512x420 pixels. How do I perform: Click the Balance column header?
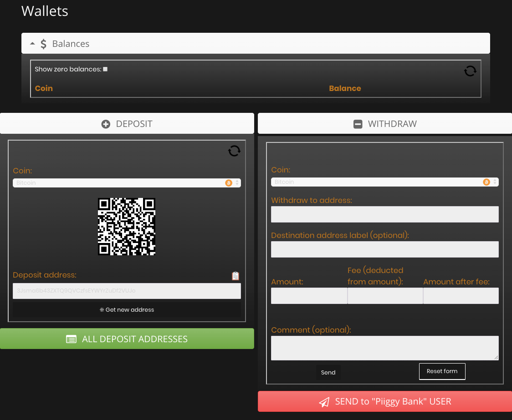pyautogui.click(x=345, y=88)
